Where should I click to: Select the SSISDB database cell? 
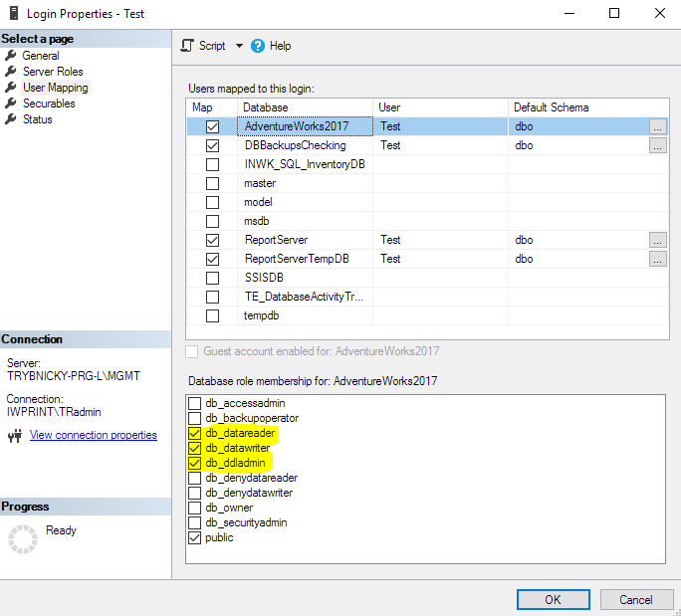tap(306, 278)
